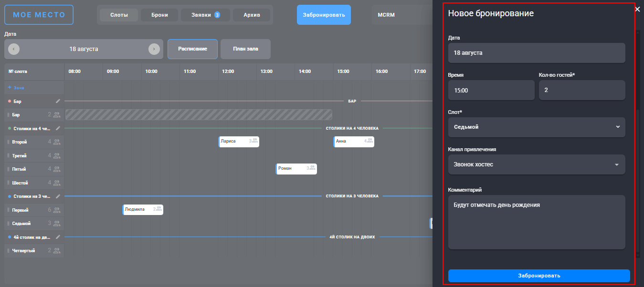Click the МОЕ МЕСТО logo

[39, 15]
